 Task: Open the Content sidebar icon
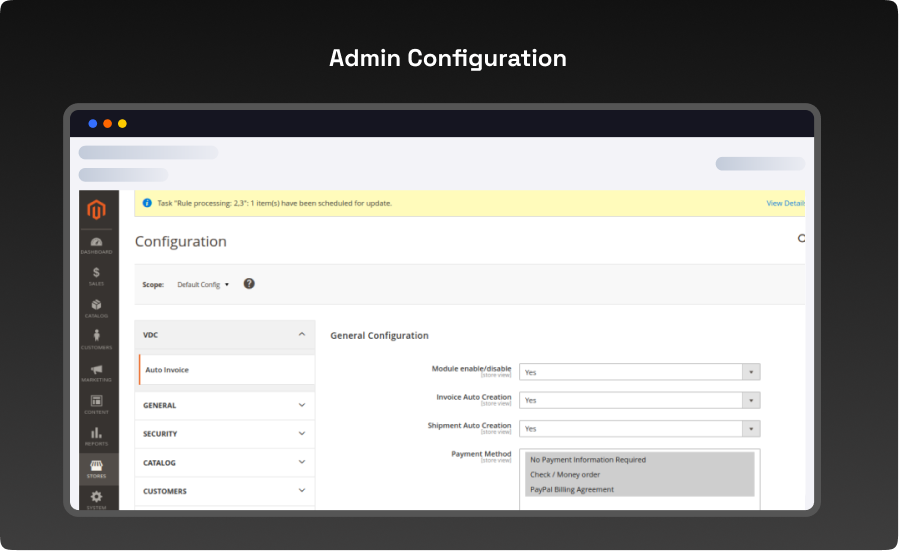[x=96, y=403]
